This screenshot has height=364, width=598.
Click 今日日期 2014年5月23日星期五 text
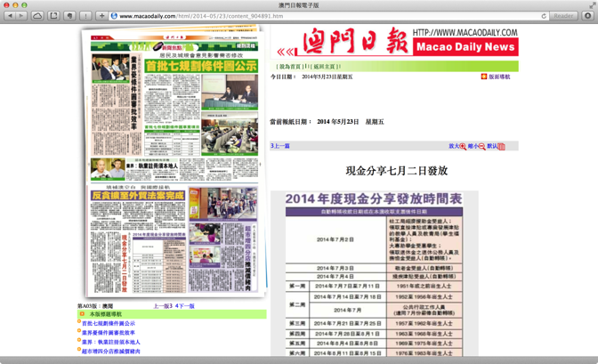[x=311, y=77]
